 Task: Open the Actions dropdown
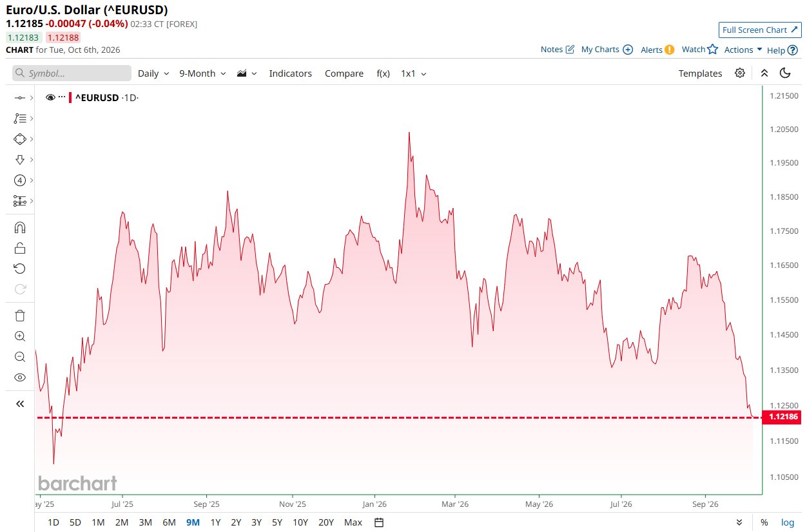coord(743,50)
